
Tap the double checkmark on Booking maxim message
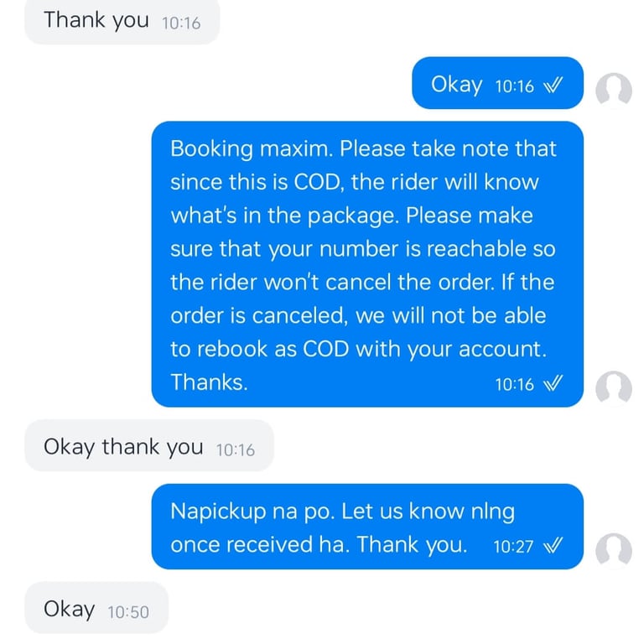pos(553,383)
